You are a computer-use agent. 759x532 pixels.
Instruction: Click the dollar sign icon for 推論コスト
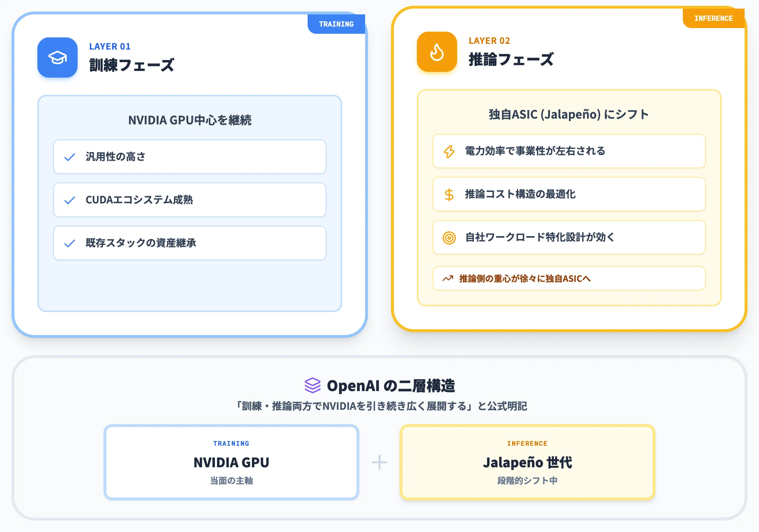pyautogui.click(x=449, y=194)
